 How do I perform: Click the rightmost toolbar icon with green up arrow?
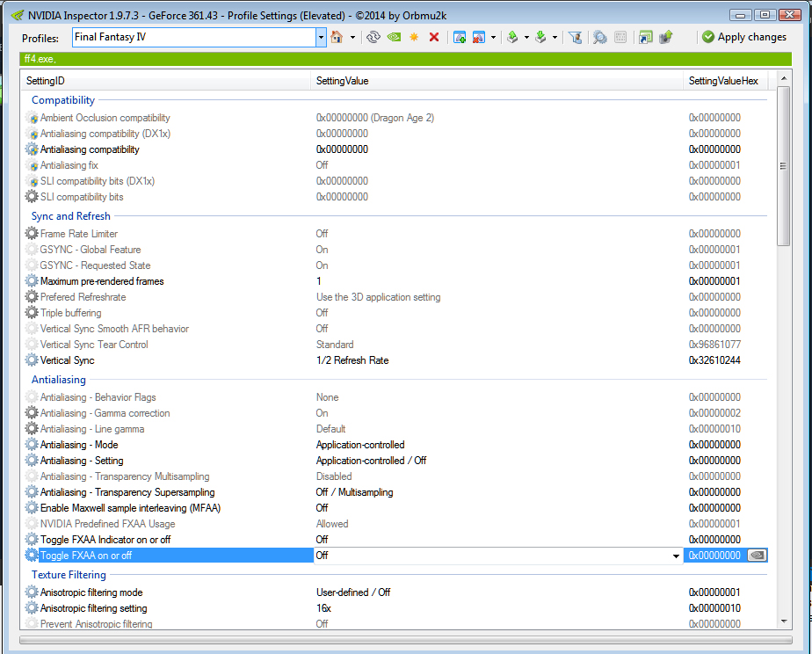(666, 37)
